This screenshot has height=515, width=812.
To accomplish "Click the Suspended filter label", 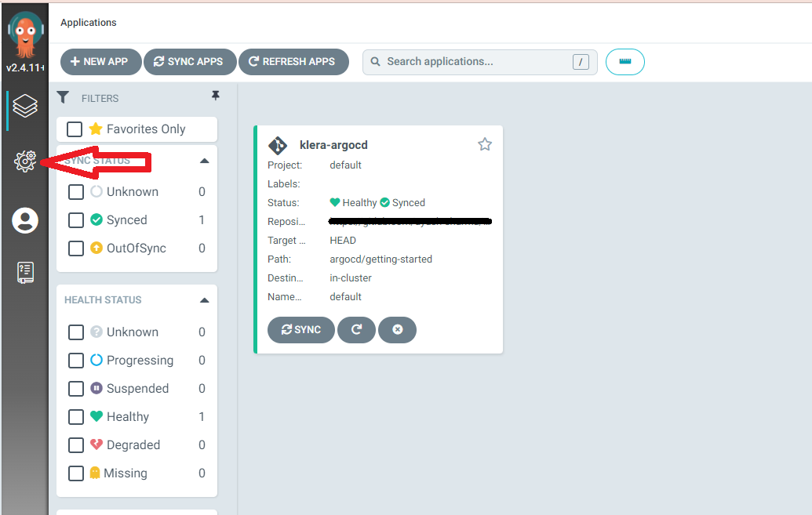I will point(138,389).
